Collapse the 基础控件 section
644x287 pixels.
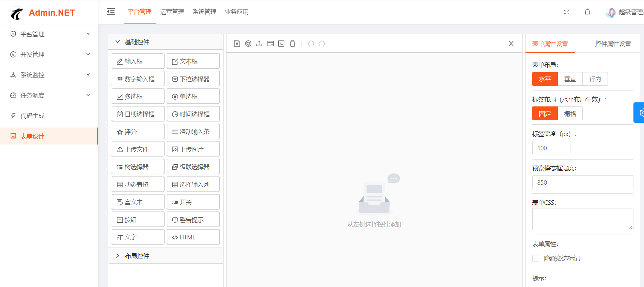(137, 42)
